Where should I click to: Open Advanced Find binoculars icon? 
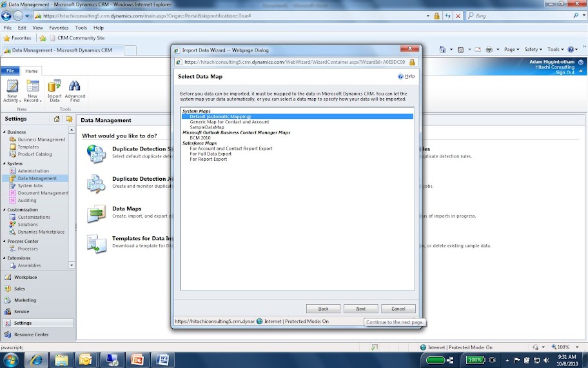pos(75,87)
